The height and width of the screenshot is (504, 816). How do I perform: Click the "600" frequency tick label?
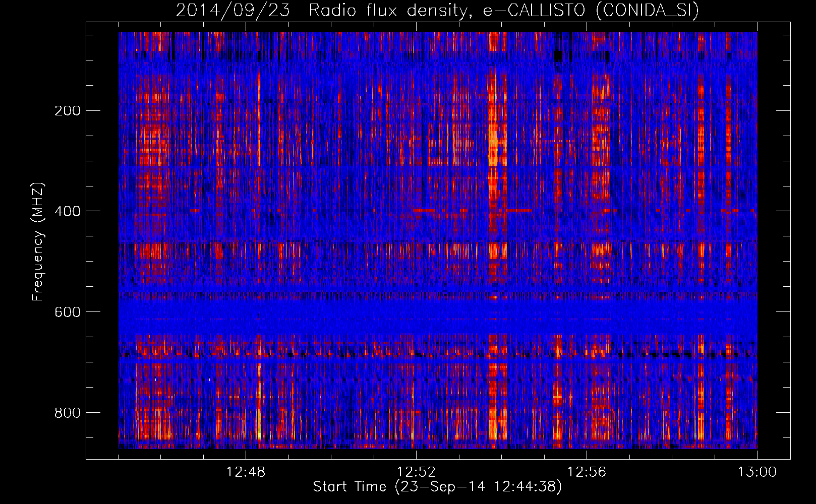pyautogui.click(x=68, y=312)
